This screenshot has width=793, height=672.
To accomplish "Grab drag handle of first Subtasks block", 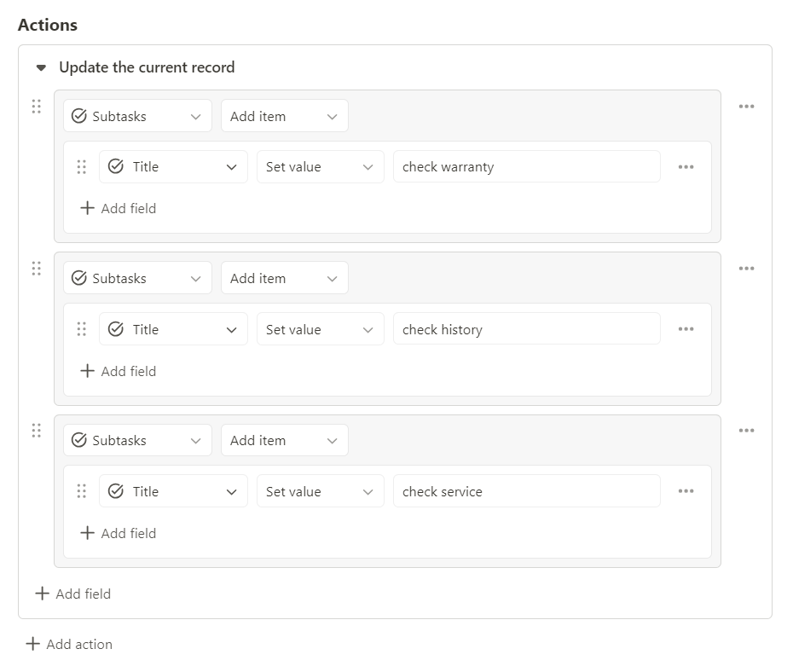I will tap(37, 107).
